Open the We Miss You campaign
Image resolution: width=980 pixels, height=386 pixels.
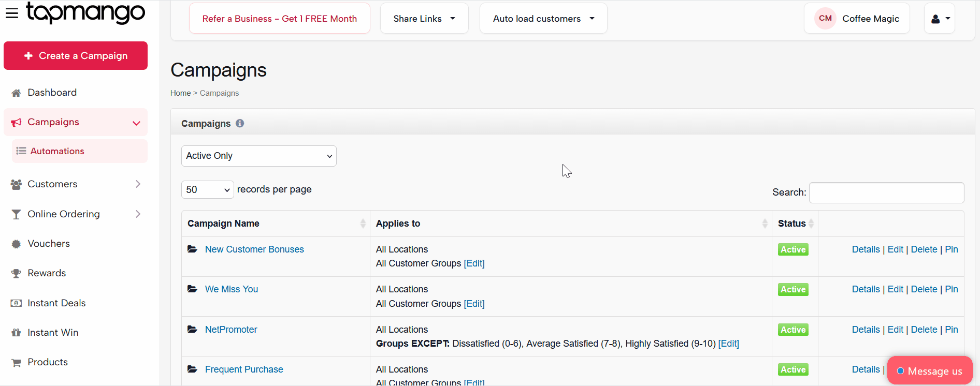(x=232, y=289)
